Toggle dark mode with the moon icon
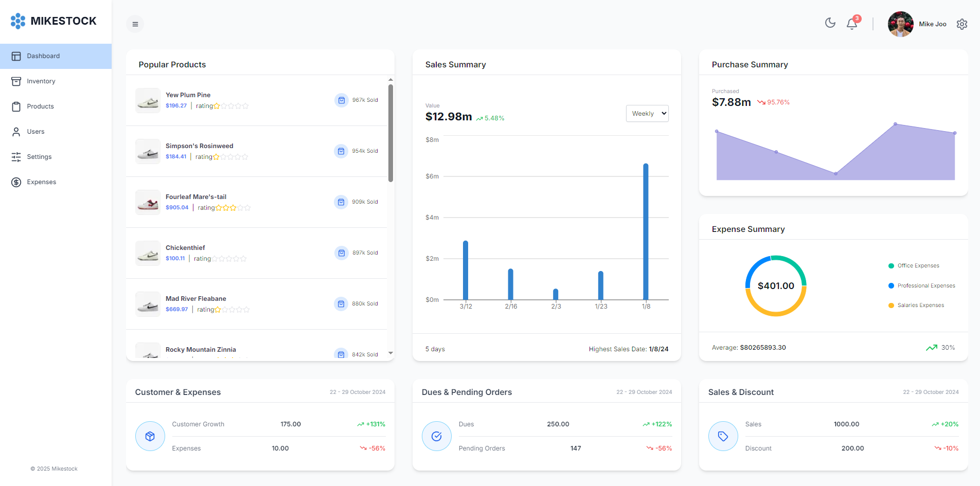 (830, 23)
